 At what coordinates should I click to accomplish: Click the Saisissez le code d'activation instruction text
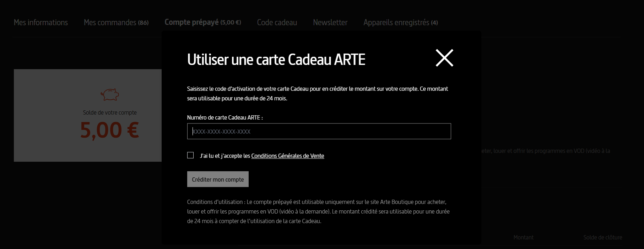click(318, 94)
